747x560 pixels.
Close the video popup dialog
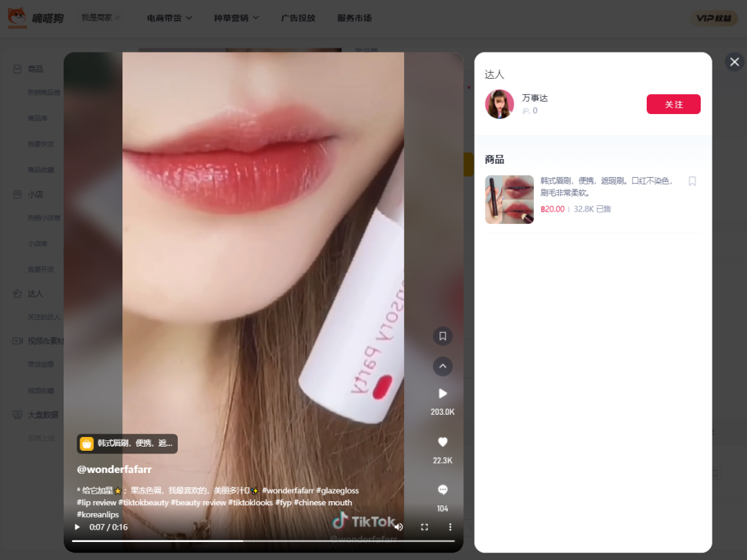pos(734,62)
